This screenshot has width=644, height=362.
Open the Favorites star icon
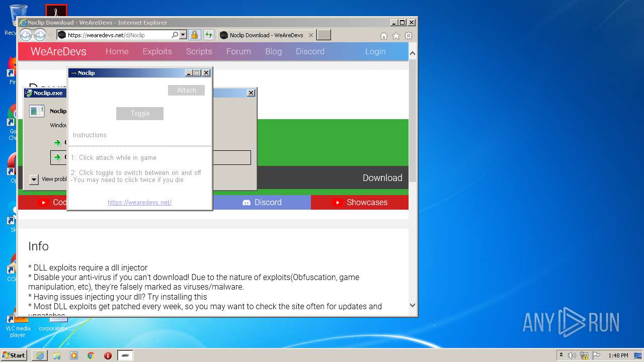[396, 36]
